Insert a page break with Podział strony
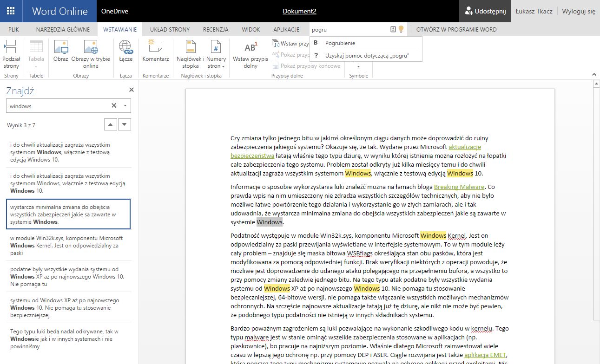The image size is (600, 364). pos(11,54)
